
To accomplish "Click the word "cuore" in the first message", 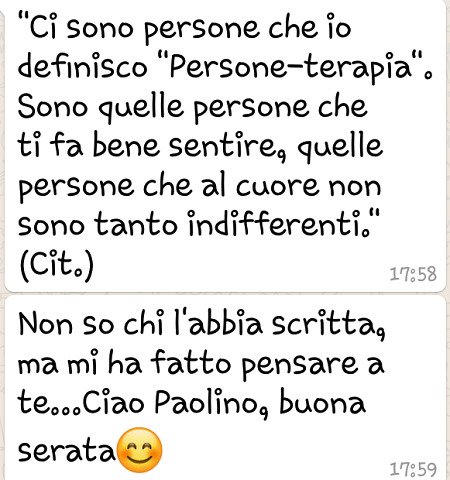I will tap(278, 187).
